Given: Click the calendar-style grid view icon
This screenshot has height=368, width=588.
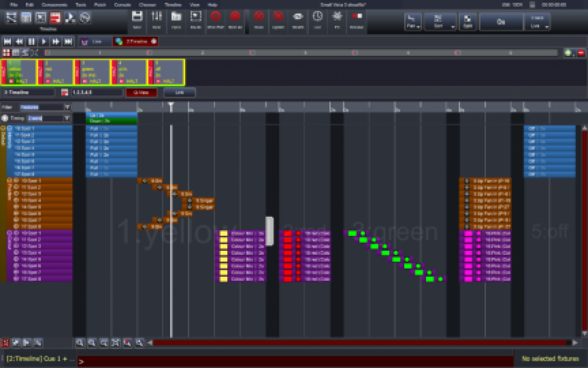Looking at the screenshot, I should click(x=26, y=17).
